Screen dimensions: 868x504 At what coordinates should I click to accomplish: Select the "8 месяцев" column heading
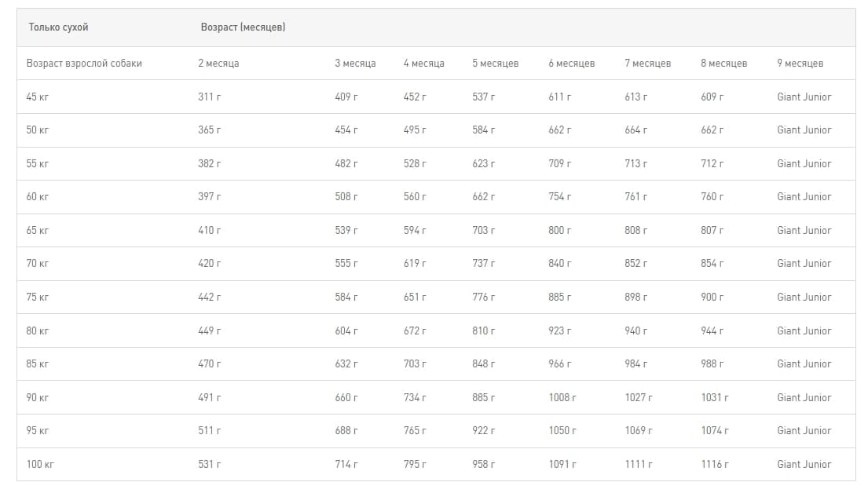723,64
